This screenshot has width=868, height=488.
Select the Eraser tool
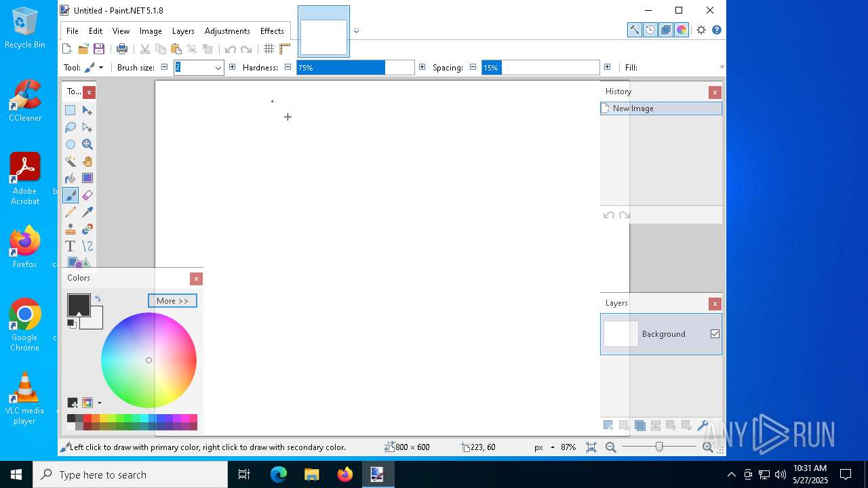[x=87, y=195]
